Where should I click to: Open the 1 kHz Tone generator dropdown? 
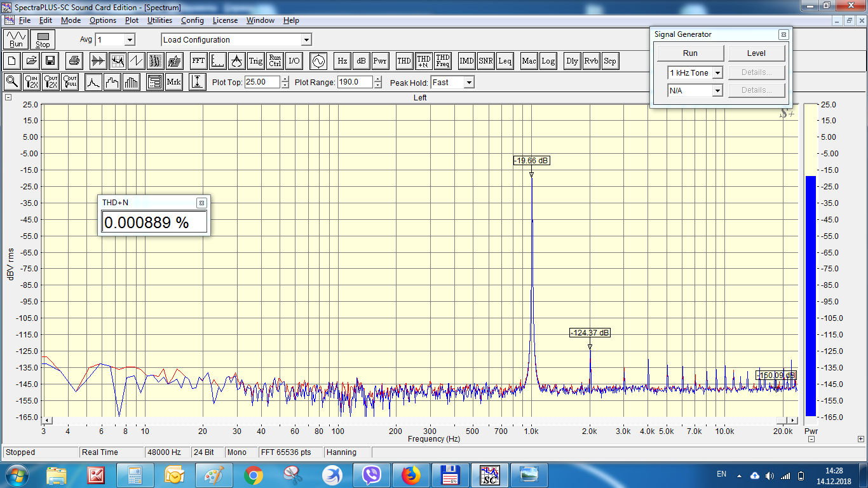tap(717, 73)
